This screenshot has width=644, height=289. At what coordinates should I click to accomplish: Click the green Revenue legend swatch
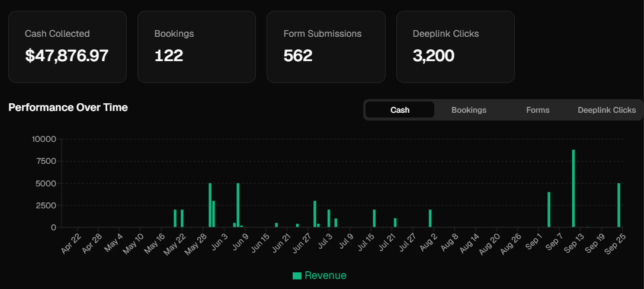[297, 276]
